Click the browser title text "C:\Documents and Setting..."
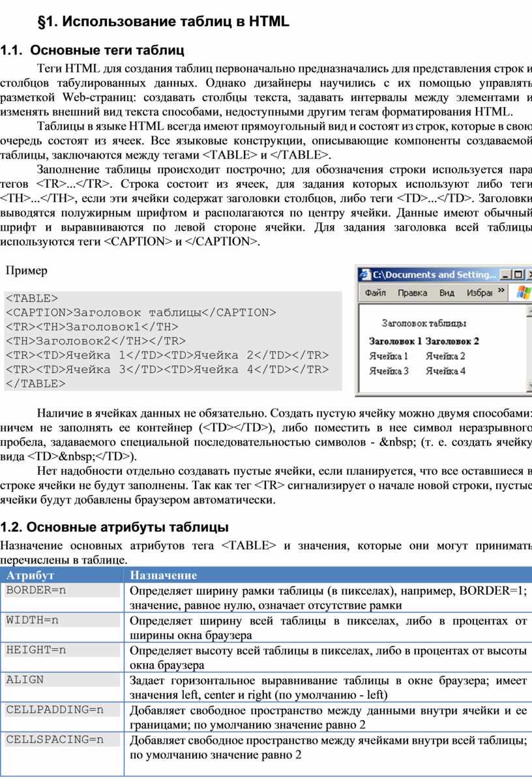Image resolution: width=532 pixels, height=778 pixels. point(434,275)
